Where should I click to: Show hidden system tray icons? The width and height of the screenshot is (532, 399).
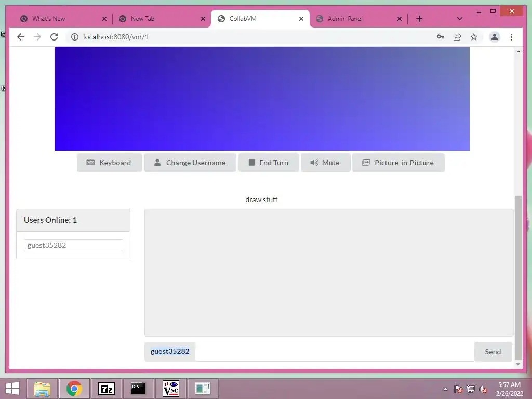pos(445,389)
